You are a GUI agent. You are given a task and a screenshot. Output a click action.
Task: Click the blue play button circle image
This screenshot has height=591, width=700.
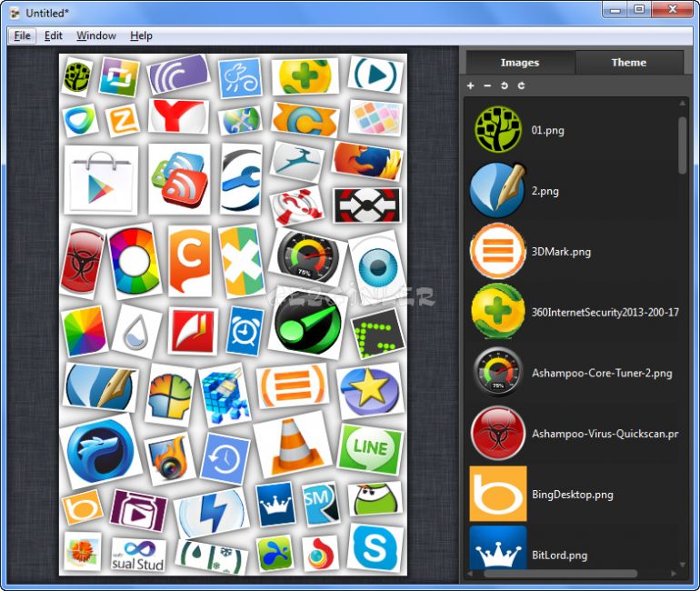pos(375,75)
